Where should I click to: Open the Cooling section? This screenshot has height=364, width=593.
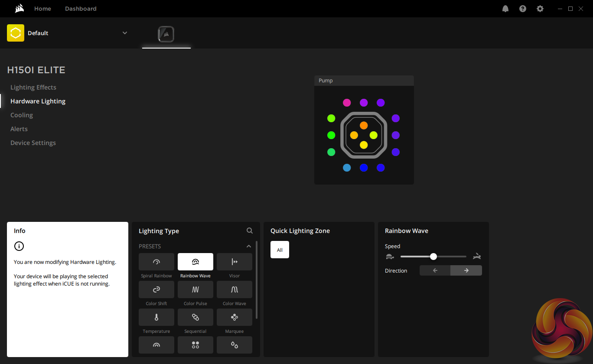[x=22, y=115]
